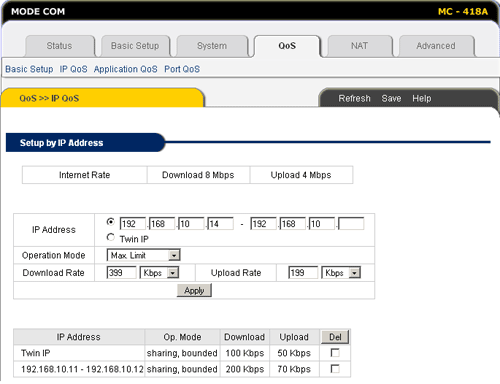Viewport: 500px width, 384px height.
Task: Click the Twin IP table cell
Action: (79, 353)
